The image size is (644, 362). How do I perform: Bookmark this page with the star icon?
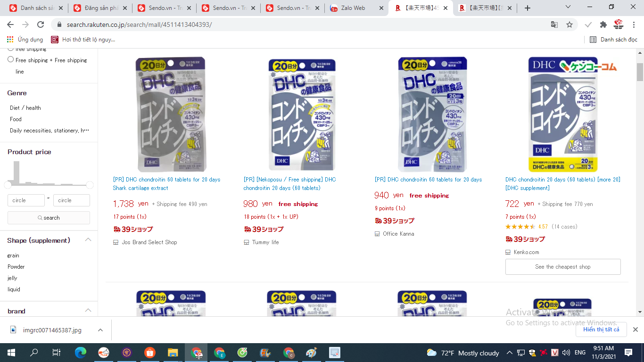point(570,25)
